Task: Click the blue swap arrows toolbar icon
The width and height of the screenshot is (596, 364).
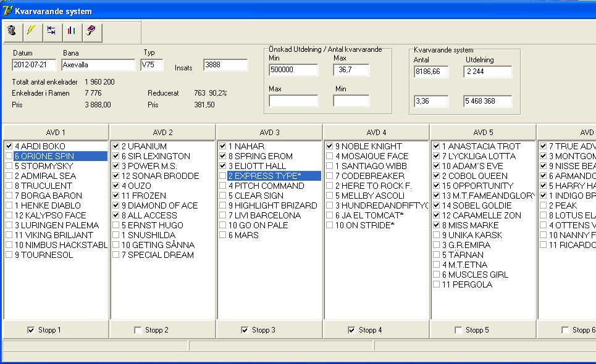Action: pyautogui.click(x=52, y=31)
